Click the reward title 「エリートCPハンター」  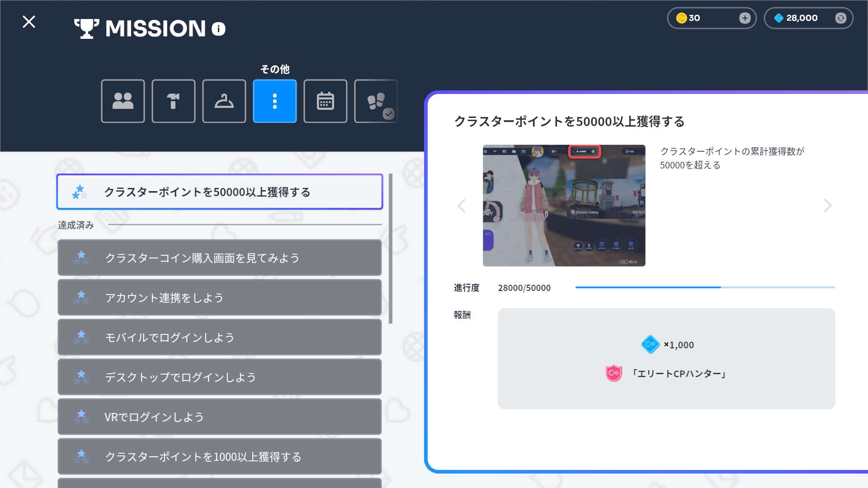678,374
